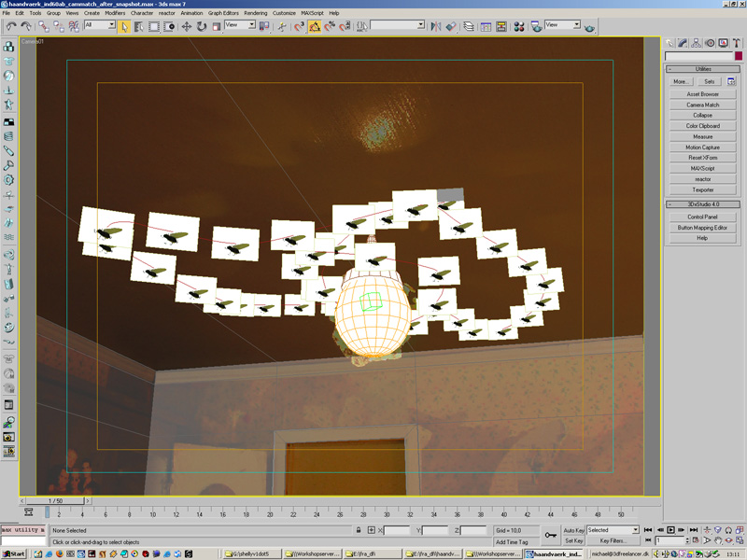Switch to the Motion command panel tab

point(710,43)
